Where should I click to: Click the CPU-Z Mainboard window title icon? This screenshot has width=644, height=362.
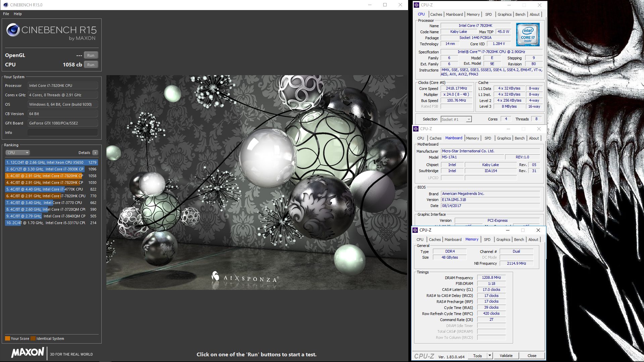click(x=416, y=128)
